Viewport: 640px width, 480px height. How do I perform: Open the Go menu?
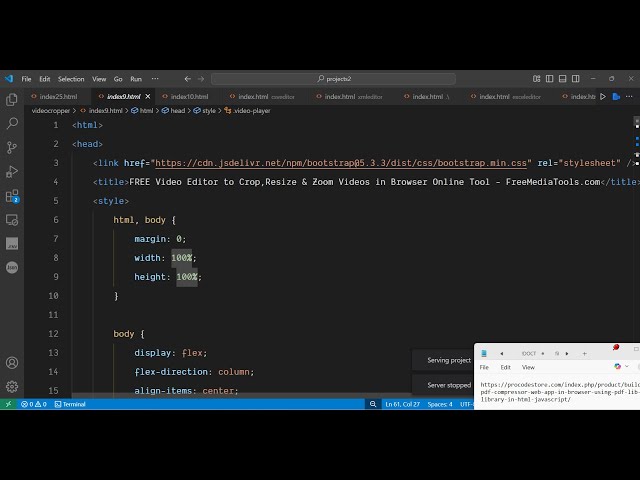118,79
